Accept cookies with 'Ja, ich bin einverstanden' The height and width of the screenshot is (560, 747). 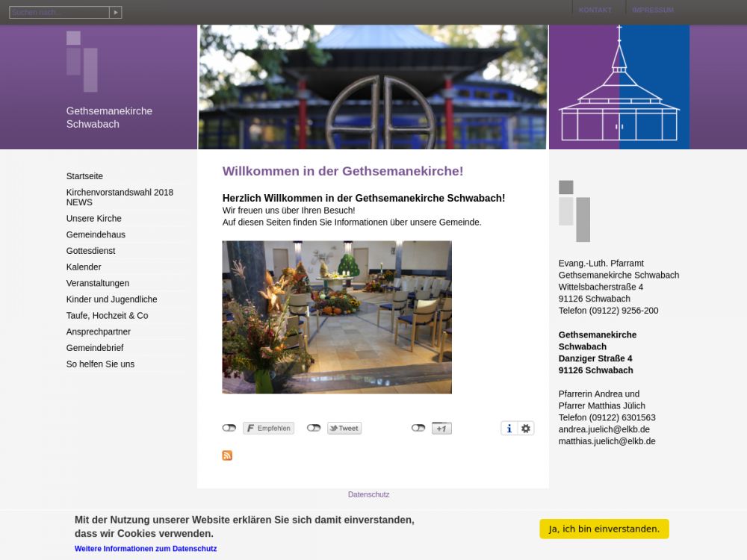tap(604, 529)
